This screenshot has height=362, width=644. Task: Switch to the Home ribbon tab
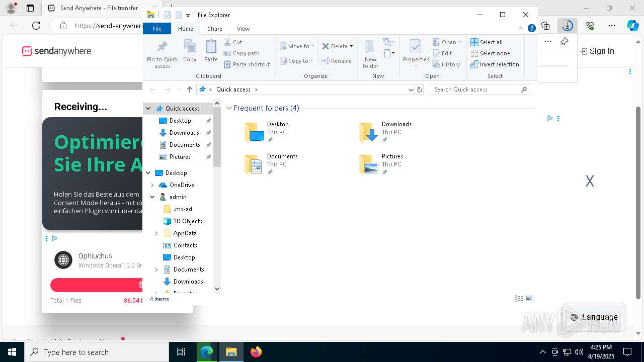186,29
